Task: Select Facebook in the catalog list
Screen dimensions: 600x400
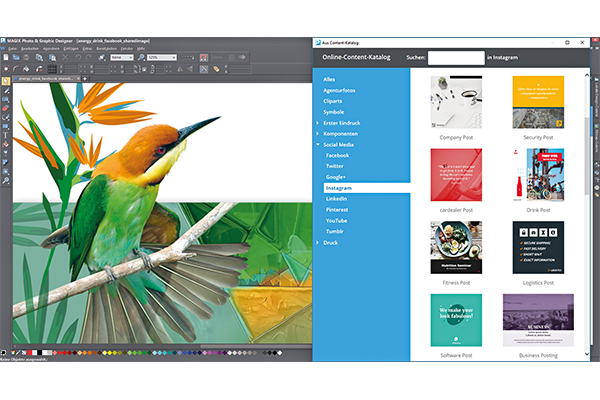Action: (x=338, y=155)
